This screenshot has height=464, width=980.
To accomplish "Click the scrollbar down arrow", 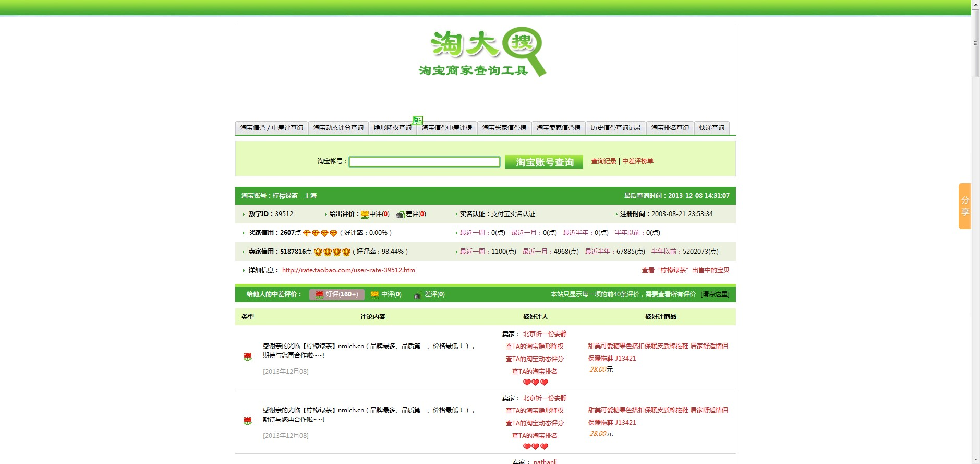I will [x=975, y=460].
